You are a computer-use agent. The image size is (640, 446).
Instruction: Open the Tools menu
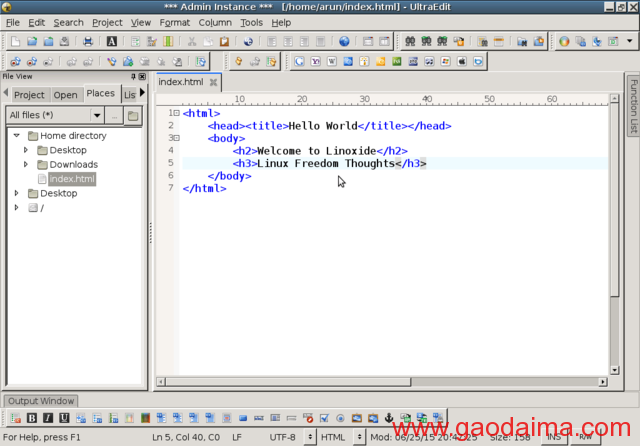tap(251, 22)
